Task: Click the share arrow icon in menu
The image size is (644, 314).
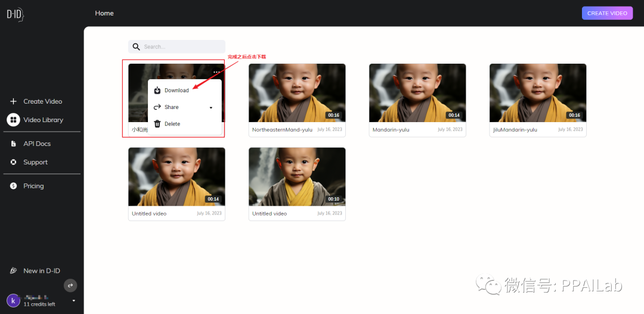Action: coord(157,107)
